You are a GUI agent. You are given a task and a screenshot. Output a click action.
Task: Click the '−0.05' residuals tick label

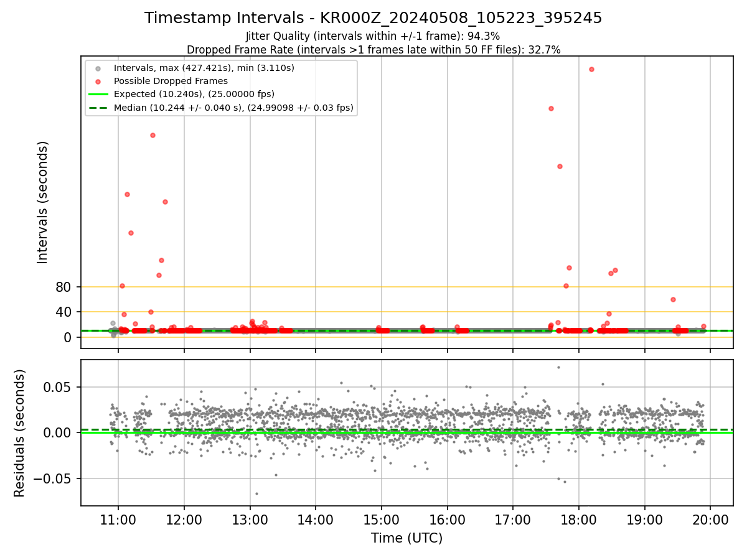click(54, 478)
